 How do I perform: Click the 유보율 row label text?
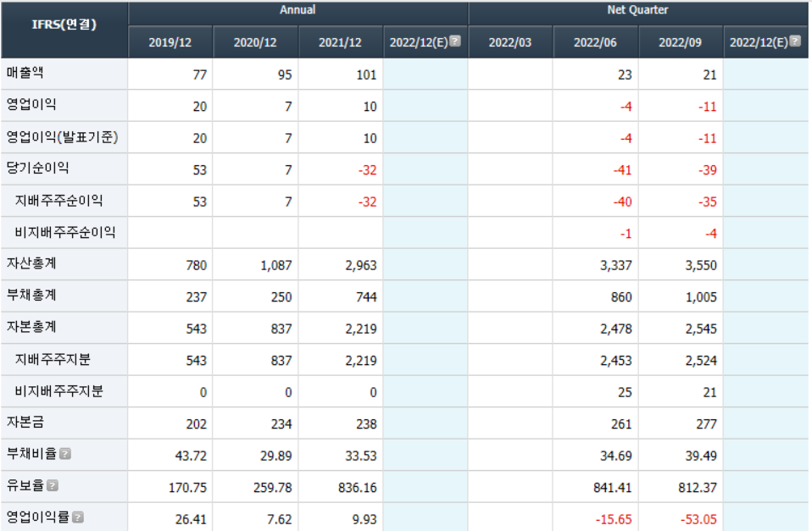coord(25,485)
